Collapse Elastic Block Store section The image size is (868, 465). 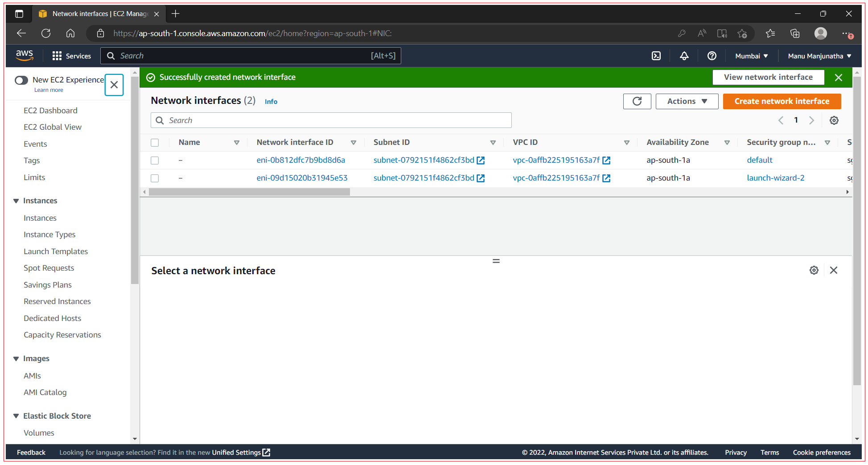(x=16, y=416)
